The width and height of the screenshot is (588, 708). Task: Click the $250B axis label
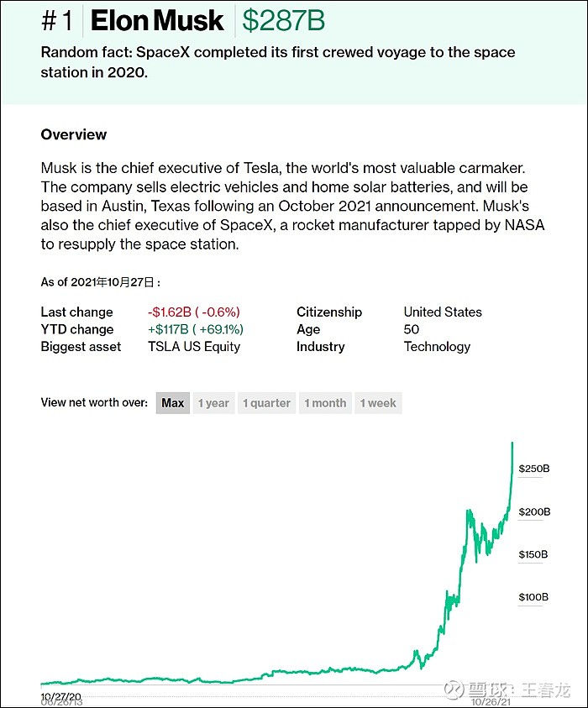533,469
